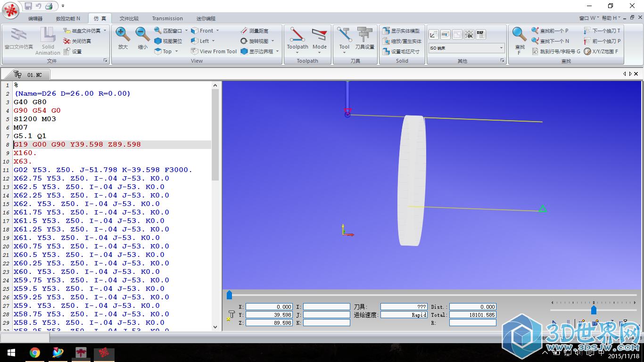The image size is (644, 362).
Task: Click 跳到行号/字段号 G
Action: pyautogui.click(x=556, y=51)
